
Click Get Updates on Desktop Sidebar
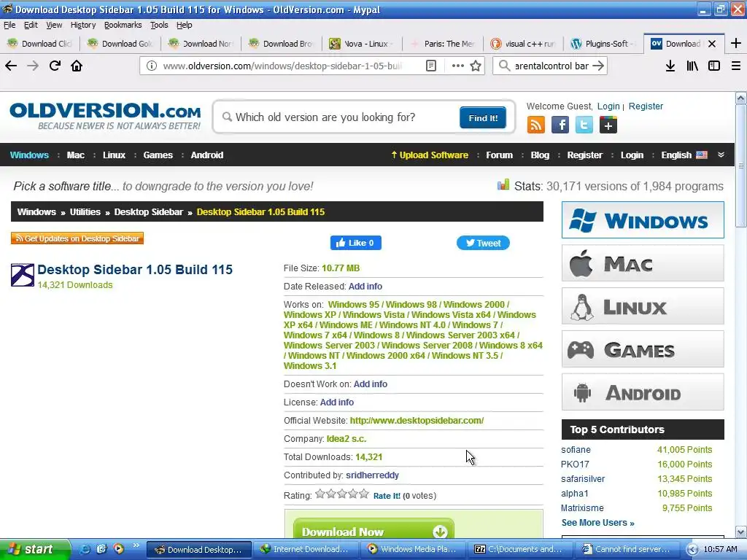click(x=77, y=238)
